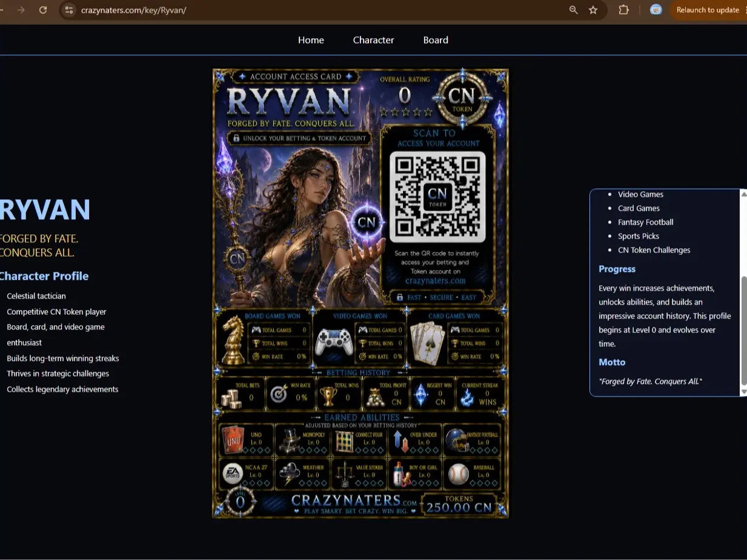Click Collects legendary achievements line
747x560 pixels.
(x=62, y=389)
